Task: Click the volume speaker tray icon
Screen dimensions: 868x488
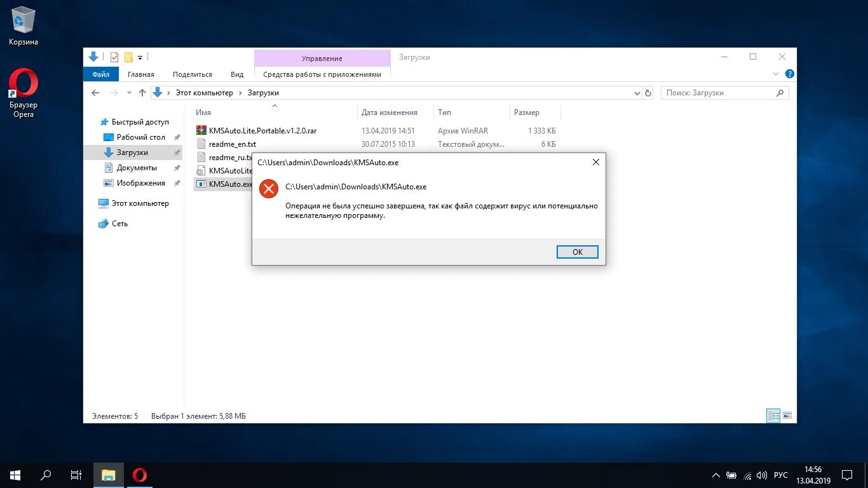Action: (x=761, y=475)
